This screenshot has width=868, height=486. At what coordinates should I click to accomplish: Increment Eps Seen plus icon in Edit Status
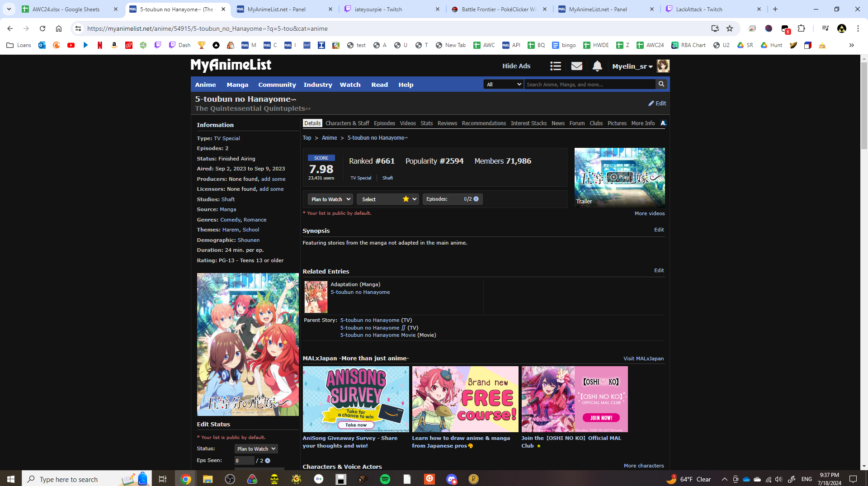[x=268, y=461]
